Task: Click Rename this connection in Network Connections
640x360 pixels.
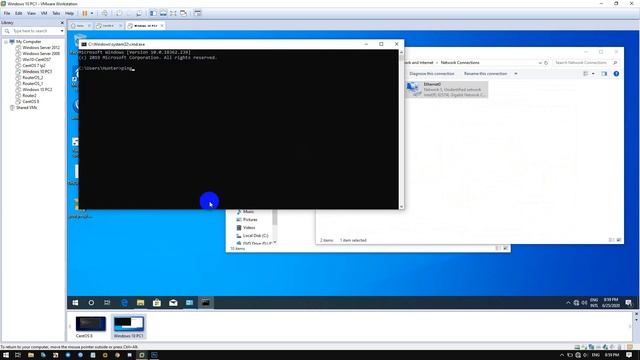Action: 485,74
